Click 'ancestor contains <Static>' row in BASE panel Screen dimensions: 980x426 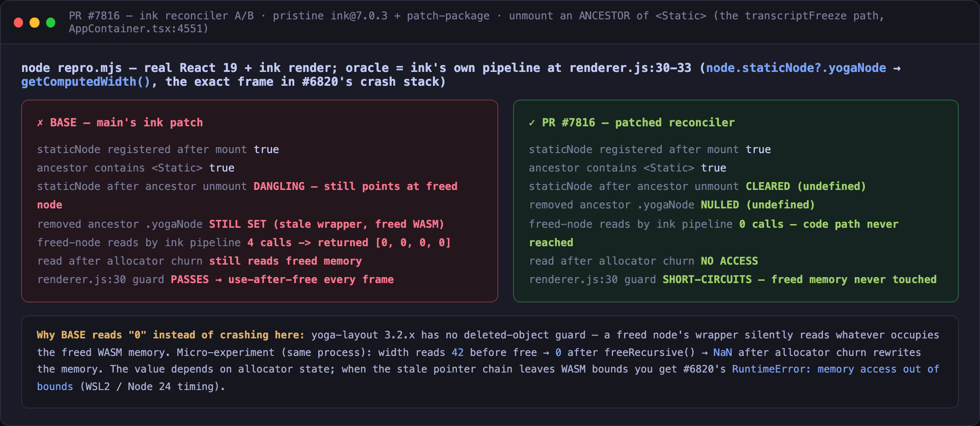click(136, 168)
